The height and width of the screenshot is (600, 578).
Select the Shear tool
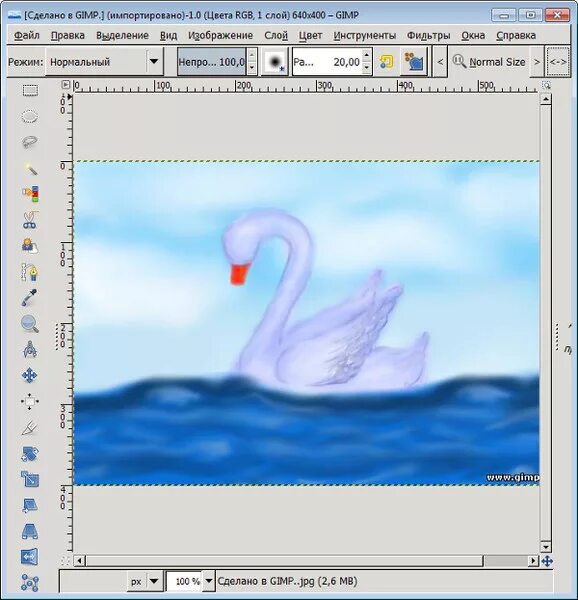tap(29, 505)
